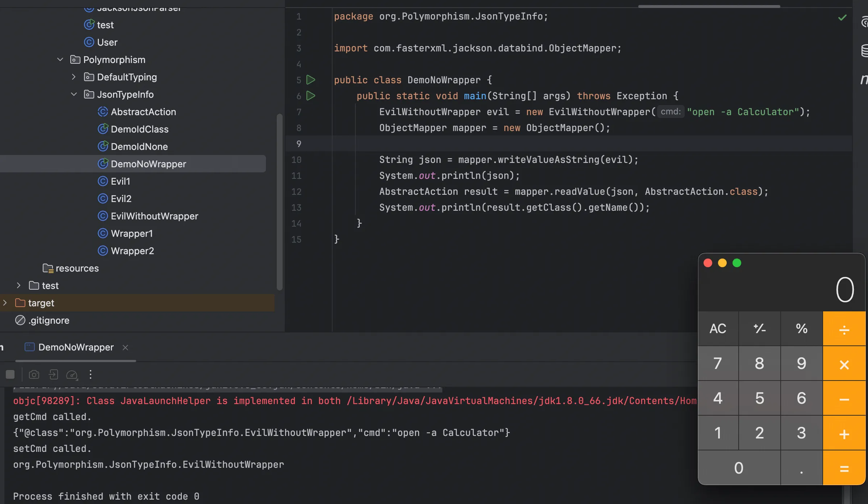
Task: Click the run gutter icon beside main method
Action: [310, 96]
